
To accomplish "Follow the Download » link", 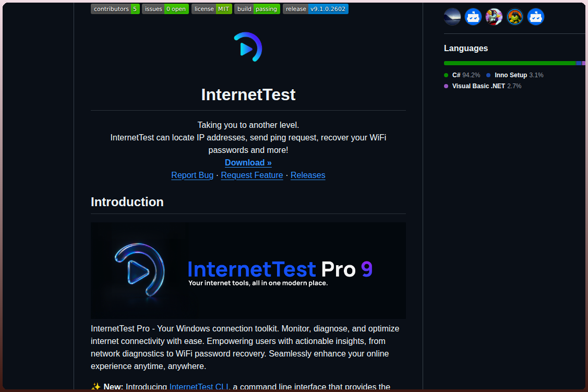I will 248,163.
